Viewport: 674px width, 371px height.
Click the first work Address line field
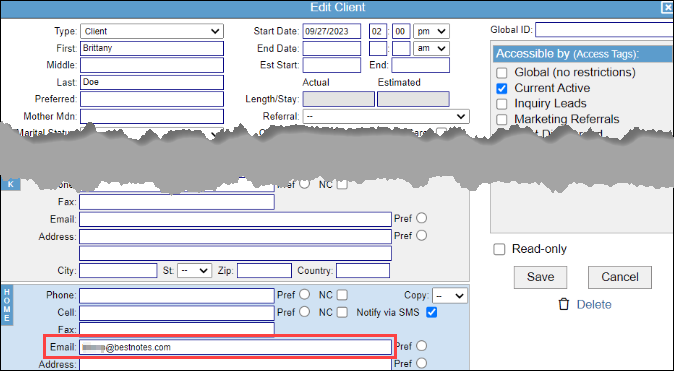tap(236, 236)
